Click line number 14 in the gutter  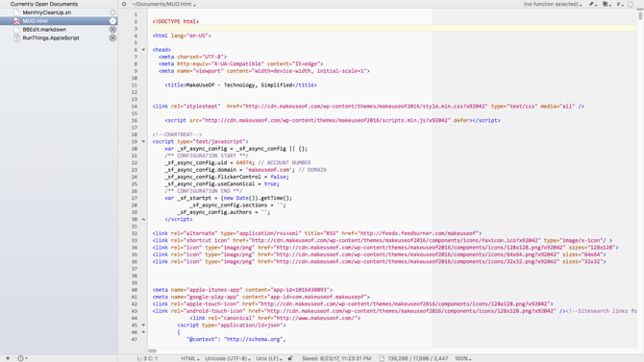click(x=135, y=107)
